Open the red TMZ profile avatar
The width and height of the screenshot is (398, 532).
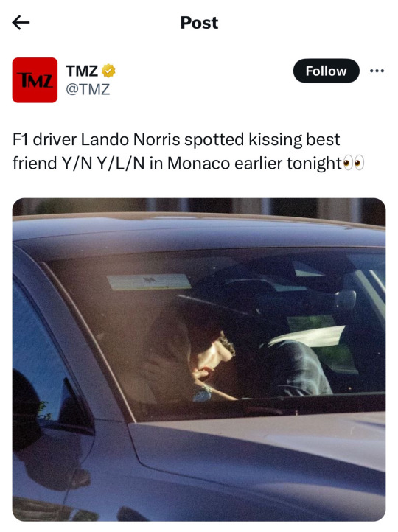35,80
